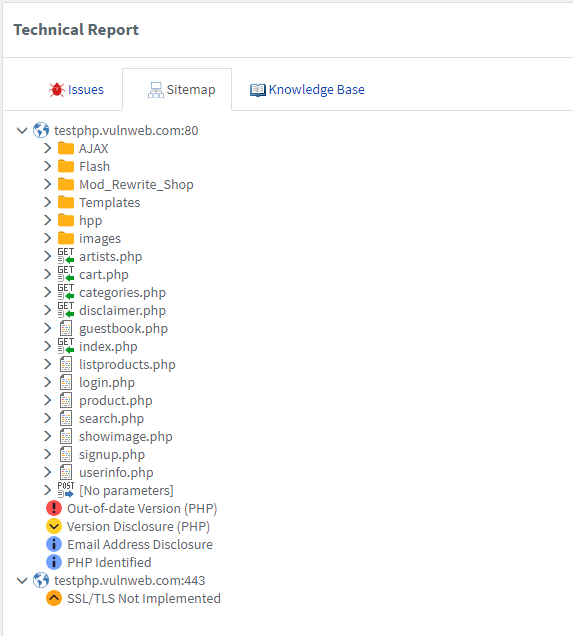Expand the login.php node
Viewport: 573px width, 636px height.
click(x=47, y=382)
